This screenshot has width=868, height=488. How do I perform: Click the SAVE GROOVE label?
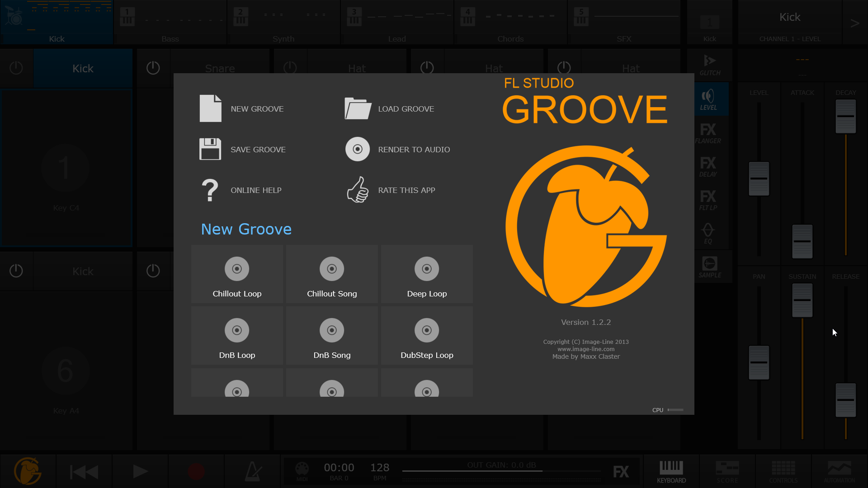point(258,150)
